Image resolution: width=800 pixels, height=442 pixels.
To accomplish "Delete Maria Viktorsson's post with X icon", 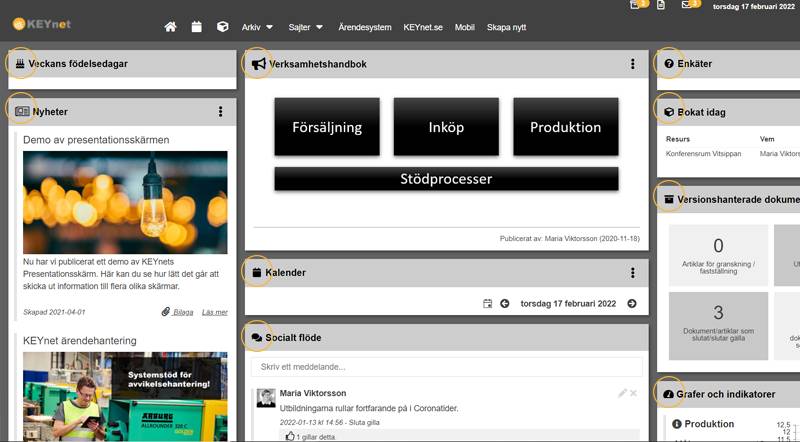I will pyautogui.click(x=633, y=393).
